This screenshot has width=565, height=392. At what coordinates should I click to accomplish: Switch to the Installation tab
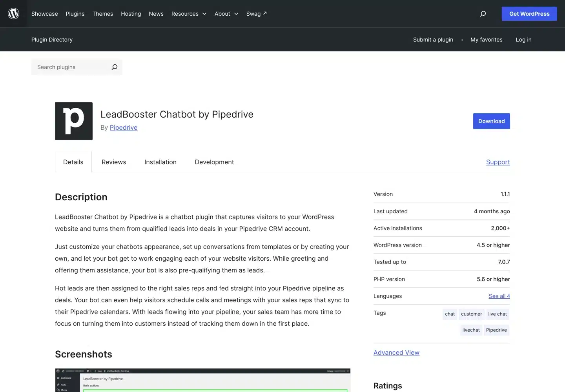click(160, 162)
